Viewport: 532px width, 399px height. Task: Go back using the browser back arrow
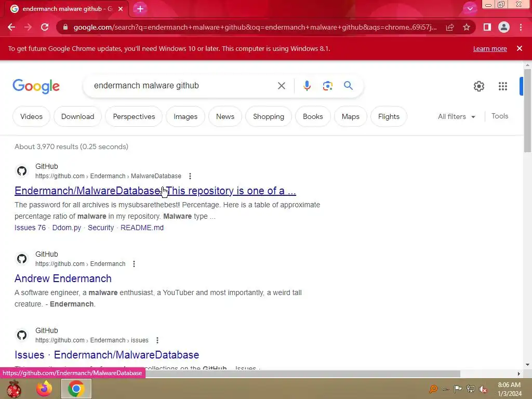click(11, 27)
